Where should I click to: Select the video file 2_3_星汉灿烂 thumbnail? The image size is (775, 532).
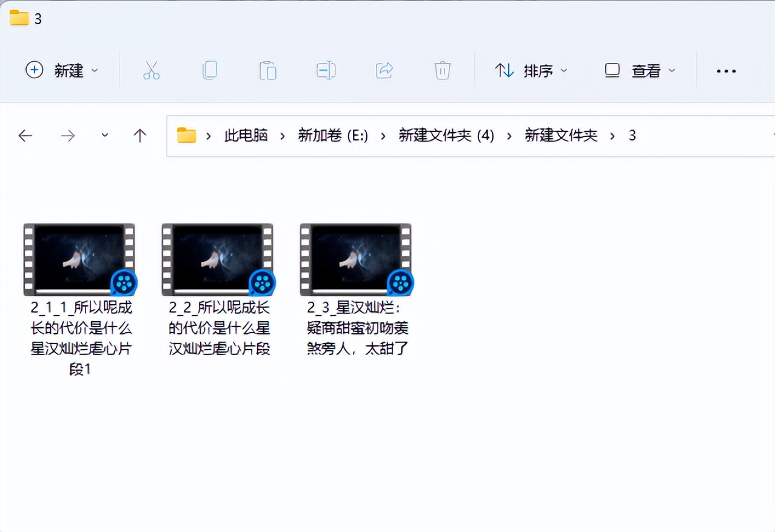pos(355,259)
